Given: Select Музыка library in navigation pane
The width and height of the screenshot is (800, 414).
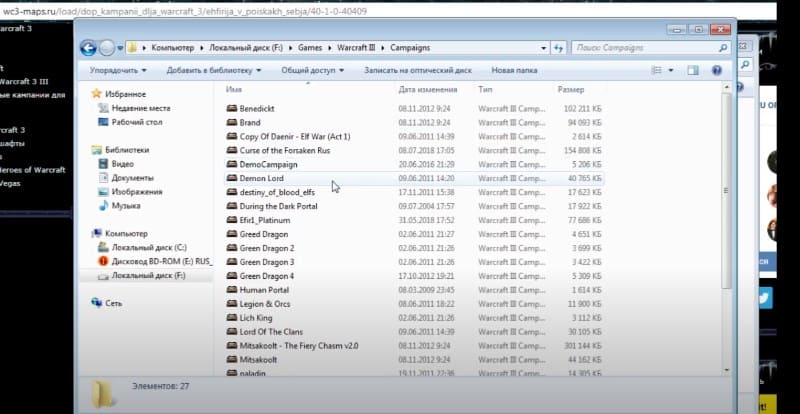Looking at the screenshot, I should coord(127,205).
